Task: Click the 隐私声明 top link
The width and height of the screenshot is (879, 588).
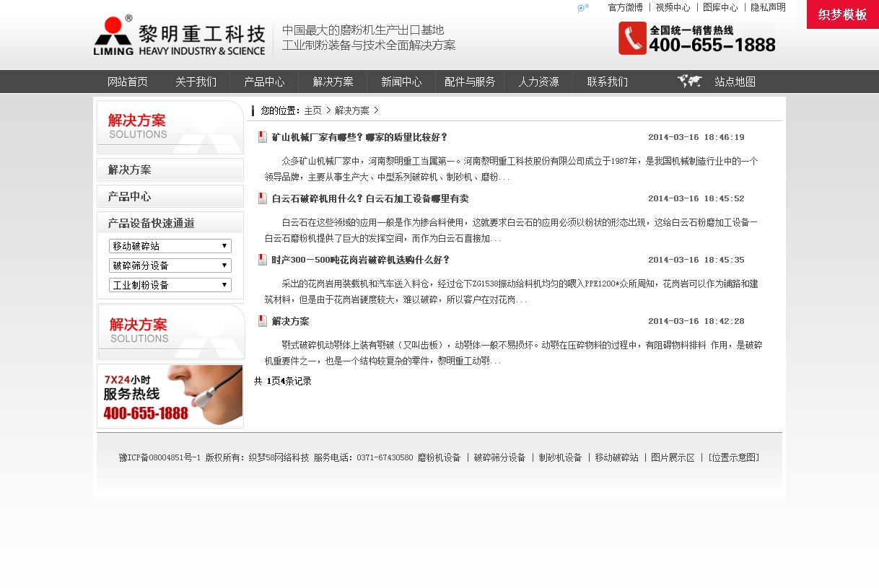Action: coord(768,7)
